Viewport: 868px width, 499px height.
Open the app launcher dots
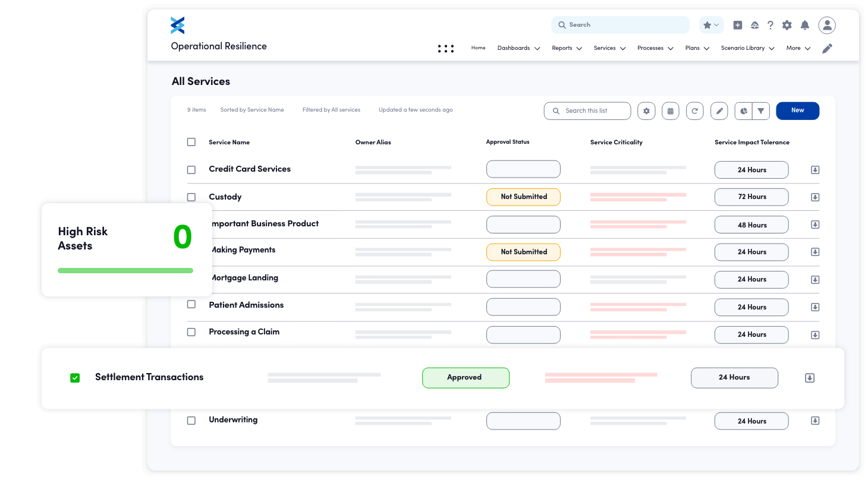(446, 49)
